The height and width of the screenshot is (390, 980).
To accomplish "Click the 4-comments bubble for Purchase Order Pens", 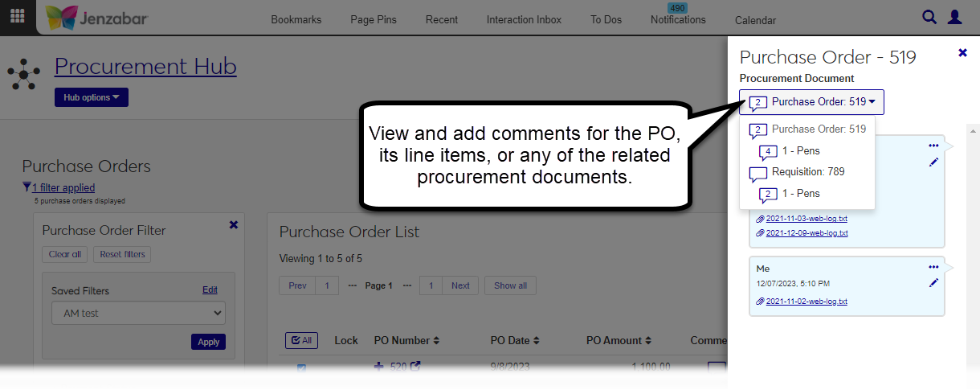I will [x=768, y=153].
